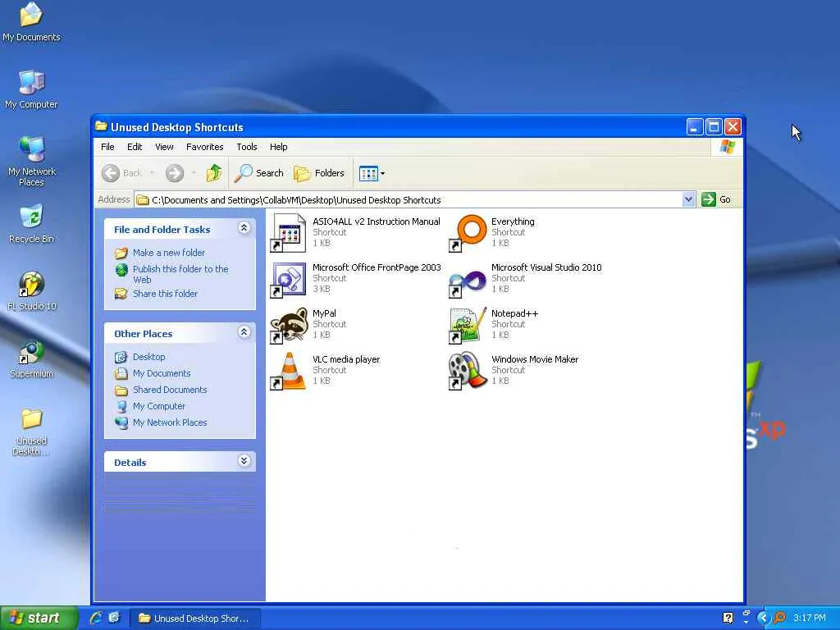Screen dimensions: 840x630
Task: Click the second Quick Launch icon beside Internet Explorer
Action: (114, 619)
